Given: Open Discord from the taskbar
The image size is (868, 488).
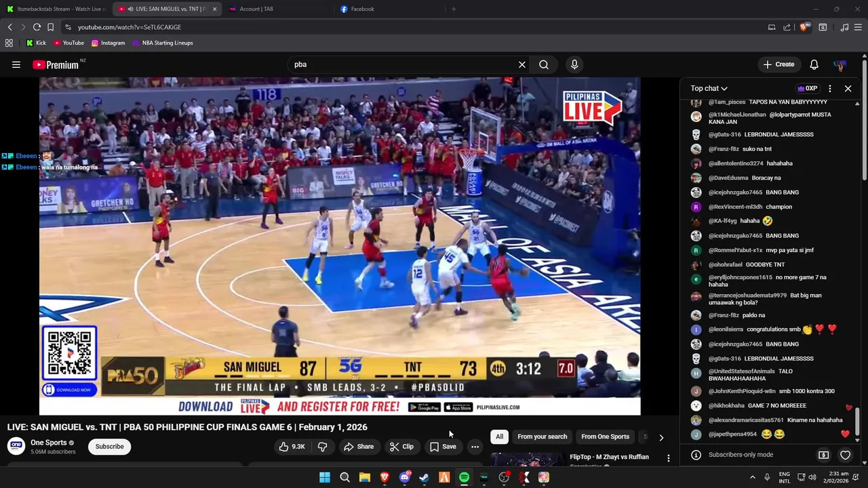Looking at the screenshot, I should click(x=405, y=477).
